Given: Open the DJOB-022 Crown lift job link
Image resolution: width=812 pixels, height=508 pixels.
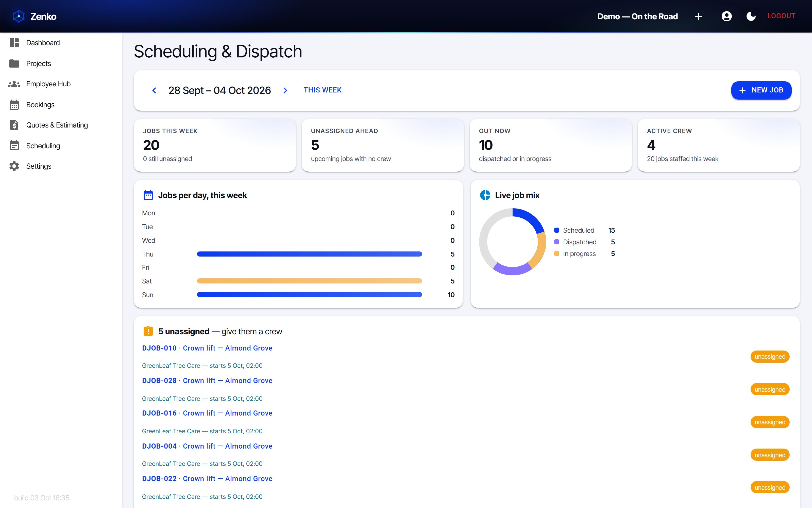Looking at the screenshot, I should 207,479.
